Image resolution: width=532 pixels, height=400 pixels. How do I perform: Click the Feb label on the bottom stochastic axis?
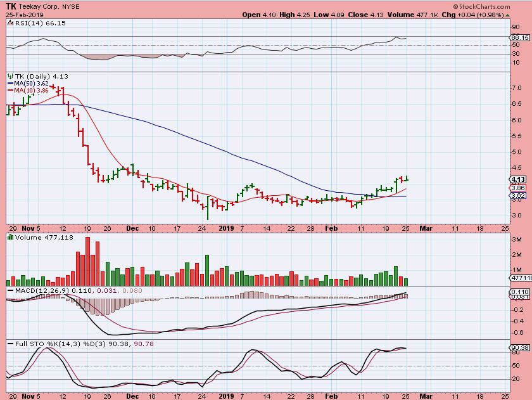(331, 396)
